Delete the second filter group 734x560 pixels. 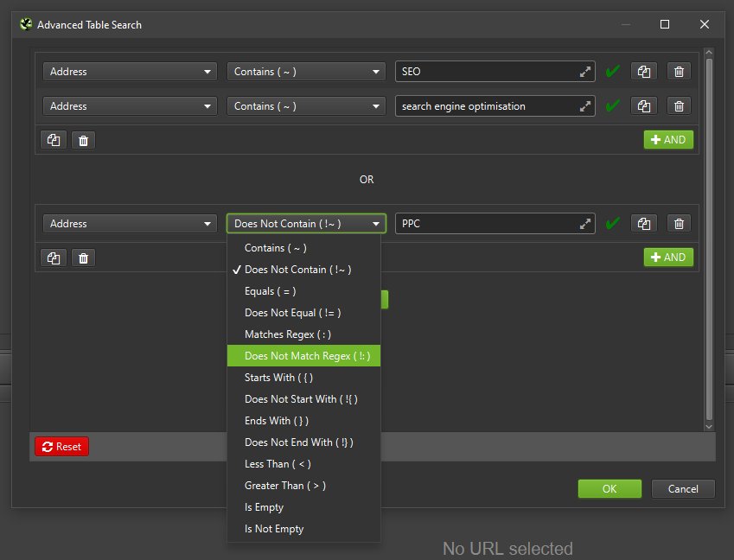[83, 258]
